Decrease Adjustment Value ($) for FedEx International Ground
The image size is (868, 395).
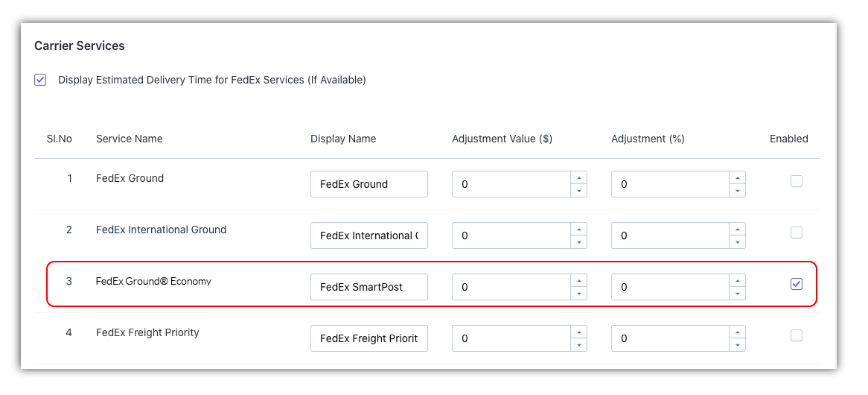point(578,242)
